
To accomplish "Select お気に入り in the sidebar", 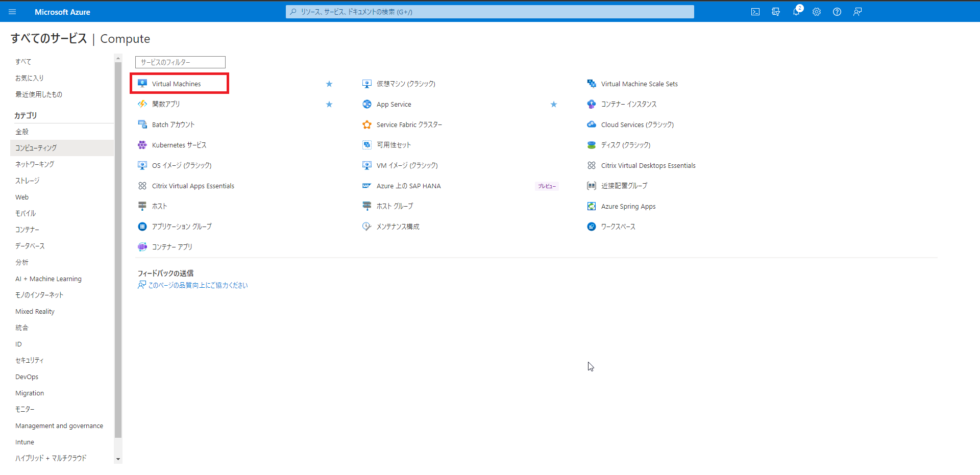I will coord(30,78).
